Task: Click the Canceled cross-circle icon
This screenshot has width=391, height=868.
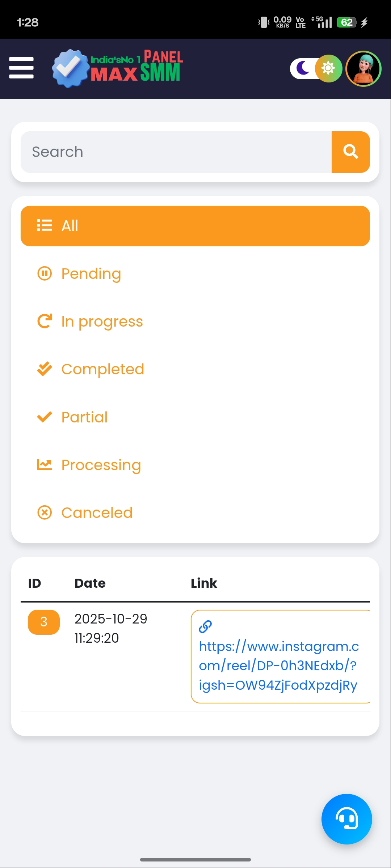Action: 44,513
